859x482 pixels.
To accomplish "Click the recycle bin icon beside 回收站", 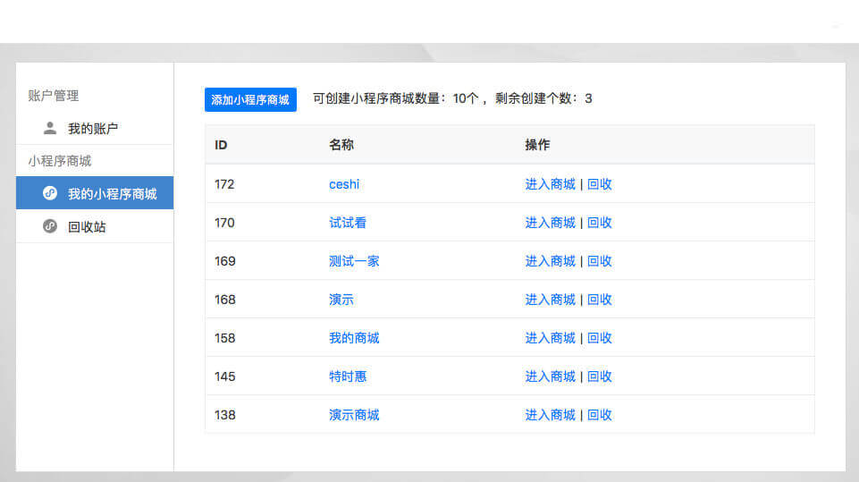I will [50, 226].
